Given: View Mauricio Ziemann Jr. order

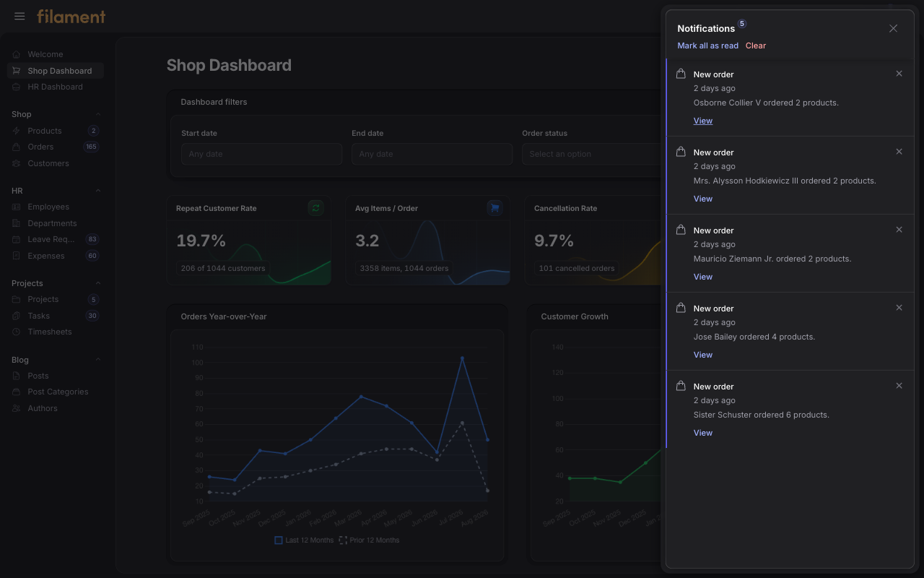Looking at the screenshot, I should 702,277.
